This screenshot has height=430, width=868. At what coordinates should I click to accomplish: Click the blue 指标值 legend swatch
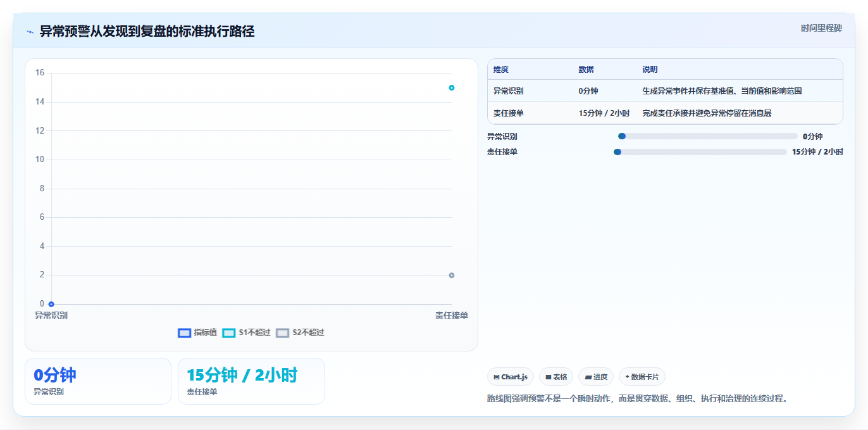(x=185, y=333)
